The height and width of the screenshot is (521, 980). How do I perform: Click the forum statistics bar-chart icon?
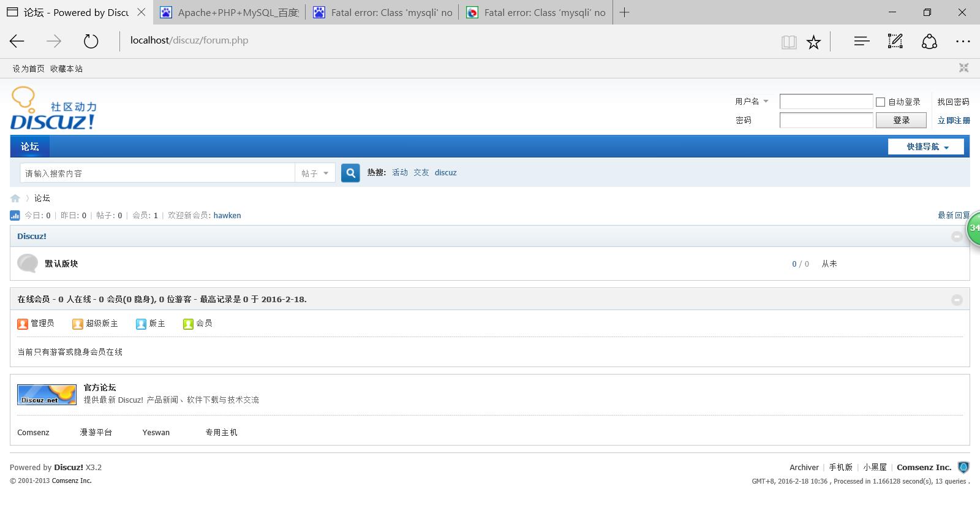[15, 215]
